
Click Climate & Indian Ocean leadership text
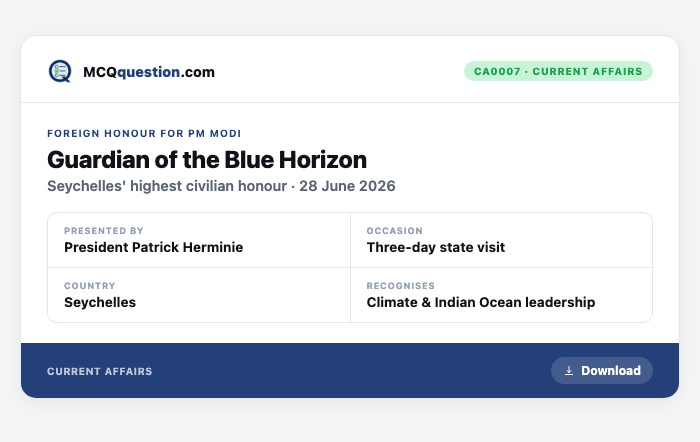tap(481, 302)
